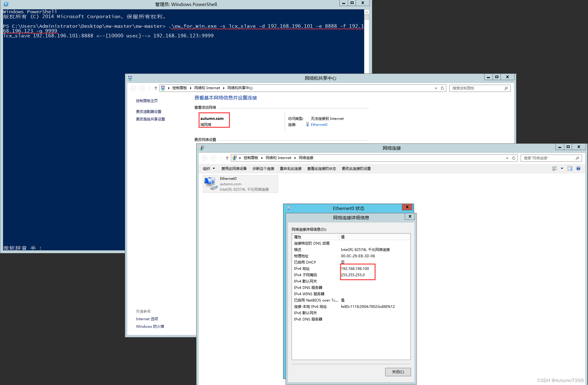Screen dimensions: 588x385
Task: Click 诊断这个连接 in the toolbar
Action: (x=263, y=169)
